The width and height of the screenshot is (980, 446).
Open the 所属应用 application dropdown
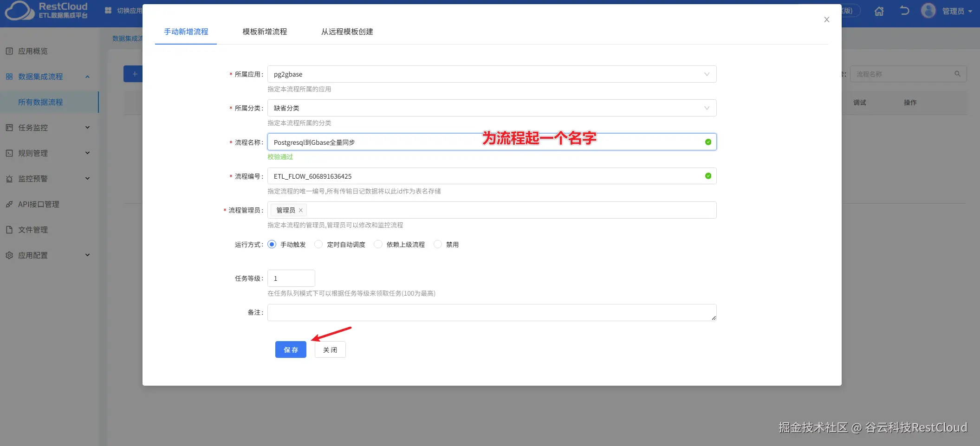tap(707, 74)
